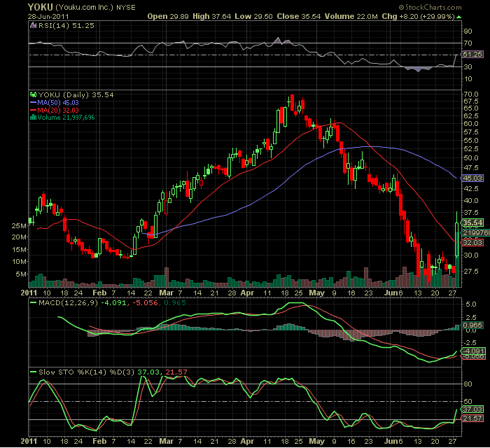The width and height of the screenshot is (490, 448).
Task: Click the RSI(14) 51.25 label
Action: [x=66, y=26]
